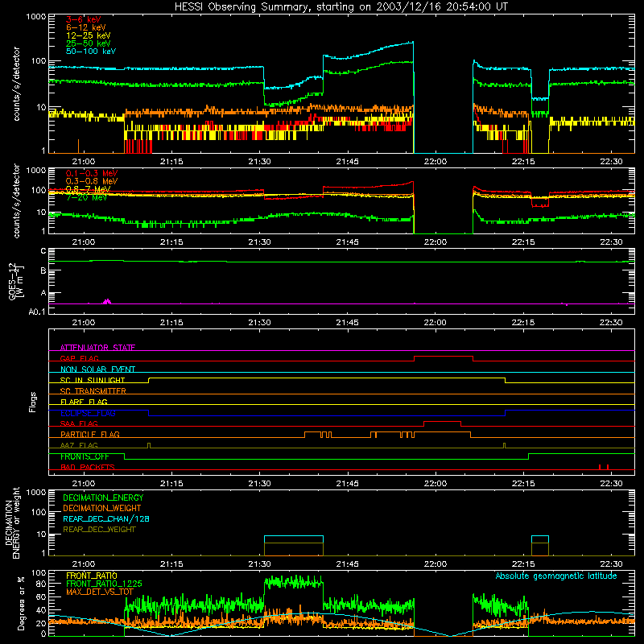The image size is (644, 644).
Task: Click the REAR_DEC_CHAN/128 legend entry
Action: [106, 518]
